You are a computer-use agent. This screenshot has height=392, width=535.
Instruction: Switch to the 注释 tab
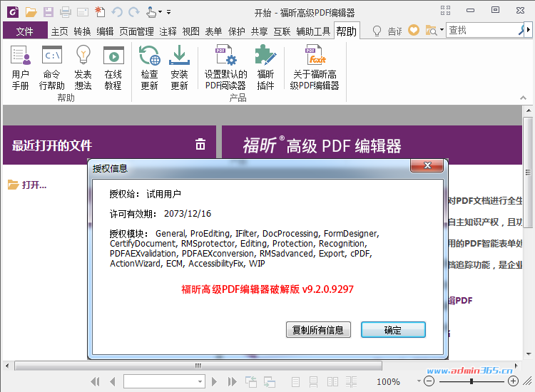pos(168,31)
